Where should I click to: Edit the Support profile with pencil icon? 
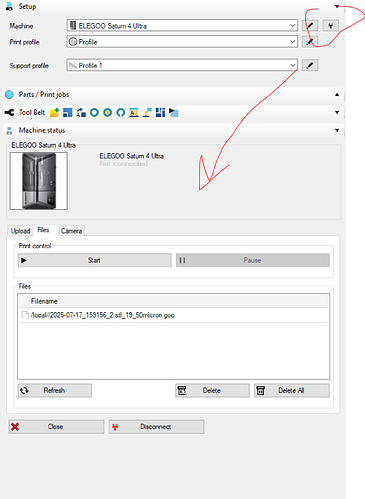(310, 65)
